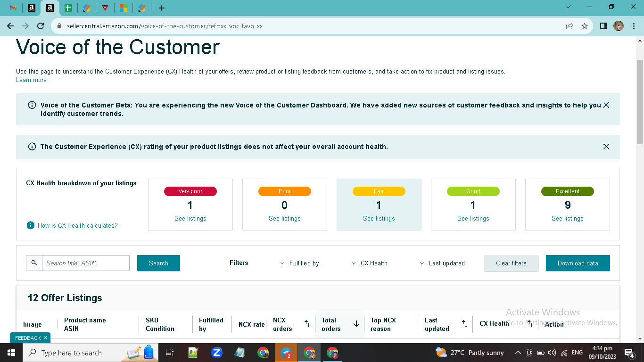Sort by Total orders descending arrow
Image resolution: width=644 pixels, height=362 pixels.
(356, 324)
